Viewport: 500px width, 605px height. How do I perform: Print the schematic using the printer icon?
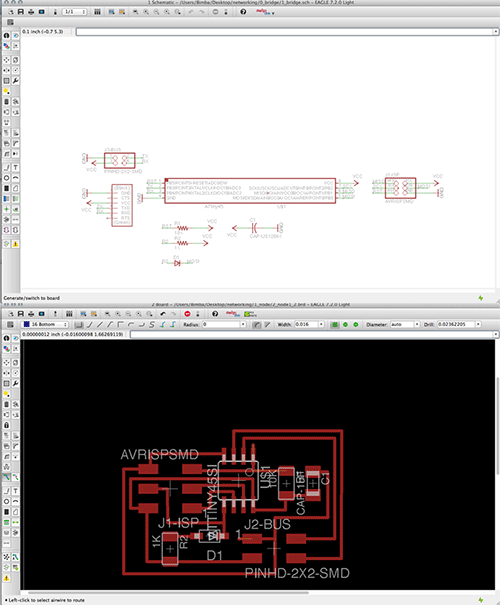(31, 12)
